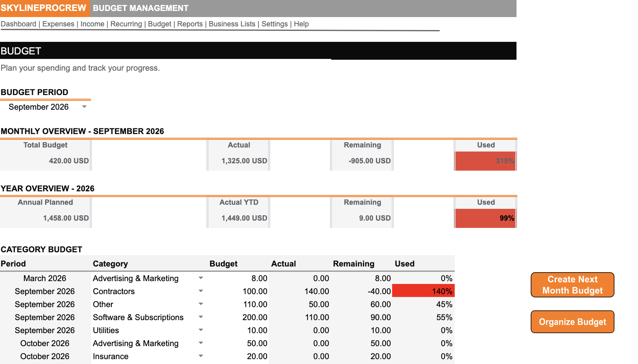Open the Dashboard menu link
The width and height of the screenshot is (638, 364).
18,24
